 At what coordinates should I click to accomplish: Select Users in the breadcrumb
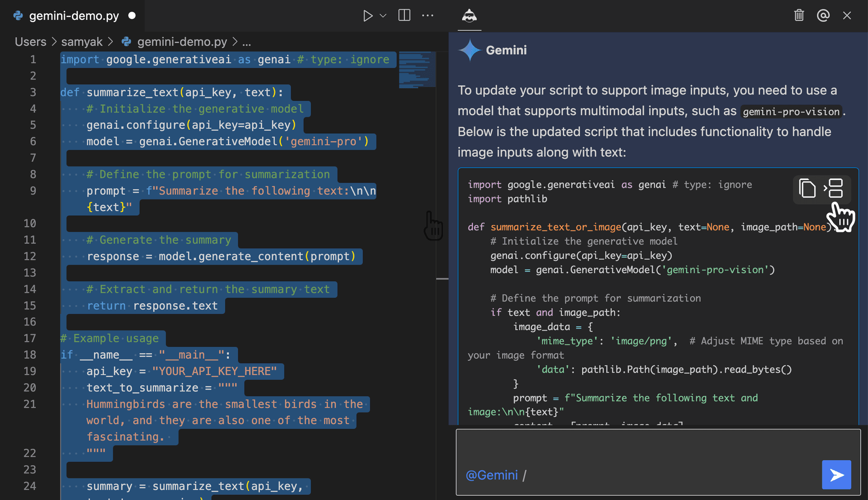[x=30, y=42]
